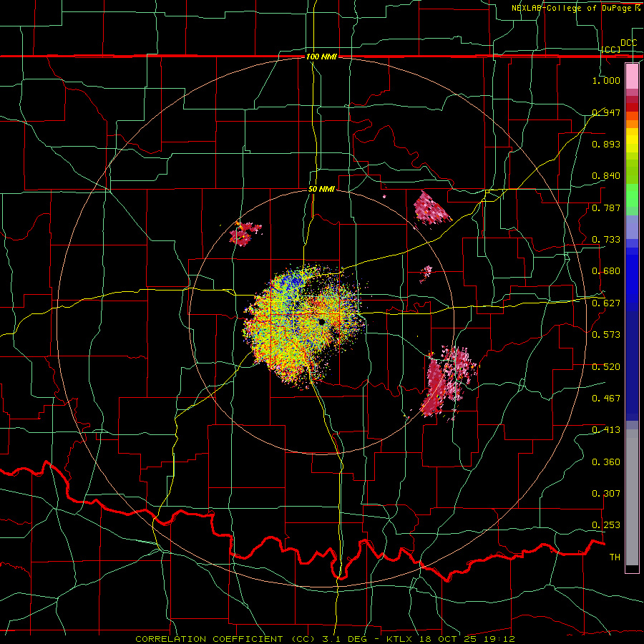644x644 pixels.
Task: Select the 0.680 scale value
Action: pyautogui.click(x=606, y=271)
